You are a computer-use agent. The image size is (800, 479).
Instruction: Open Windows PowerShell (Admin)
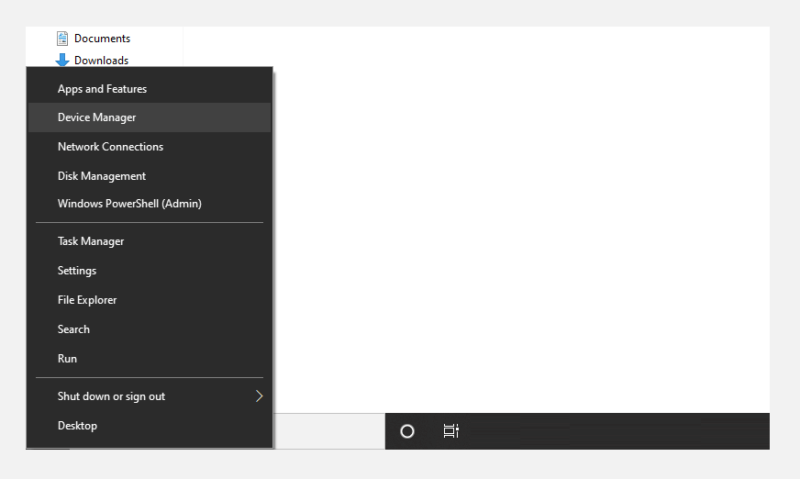point(149,204)
